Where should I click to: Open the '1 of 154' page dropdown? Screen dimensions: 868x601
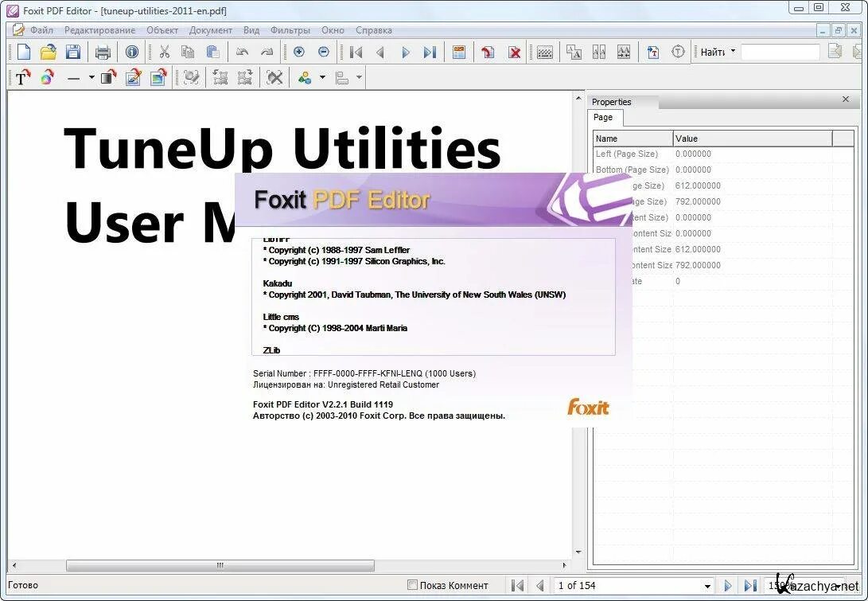point(707,586)
